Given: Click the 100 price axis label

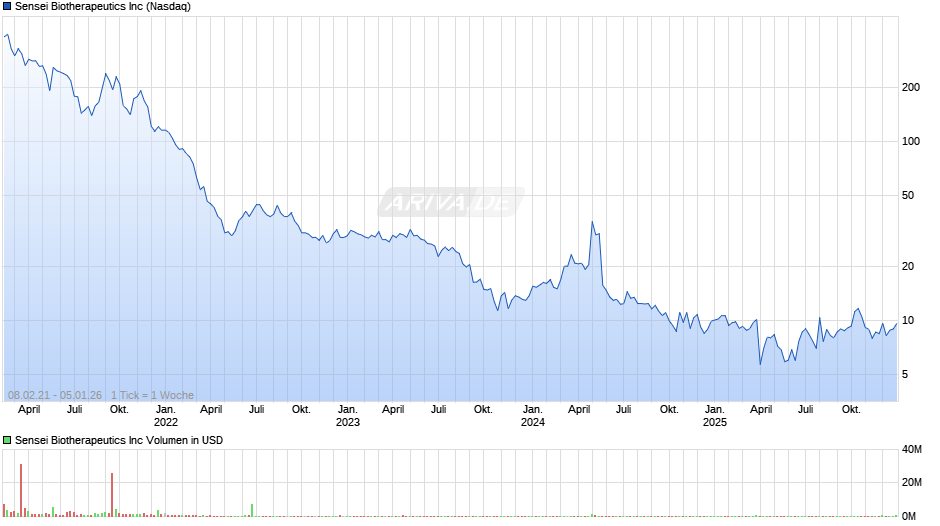Looking at the screenshot, I should pos(911,142).
